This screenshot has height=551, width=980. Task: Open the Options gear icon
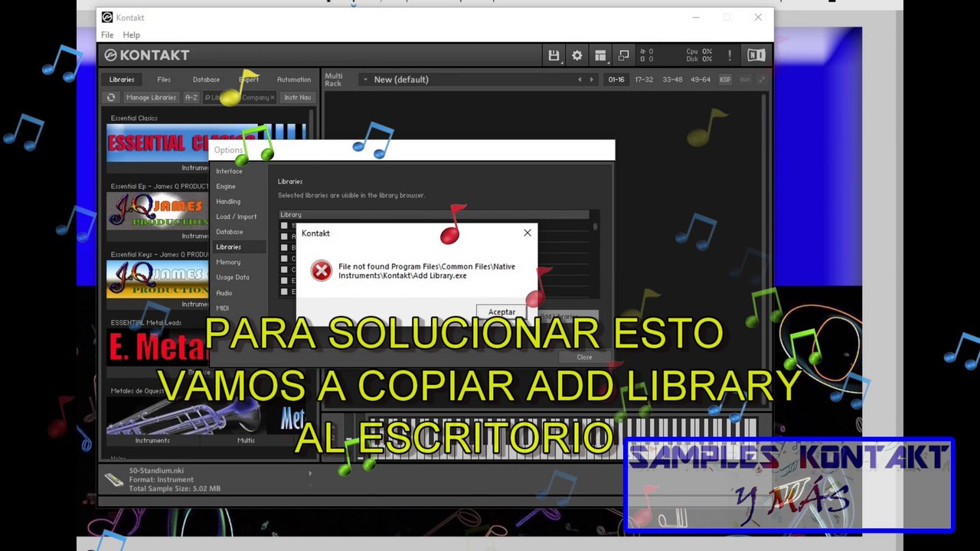tap(577, 55)
